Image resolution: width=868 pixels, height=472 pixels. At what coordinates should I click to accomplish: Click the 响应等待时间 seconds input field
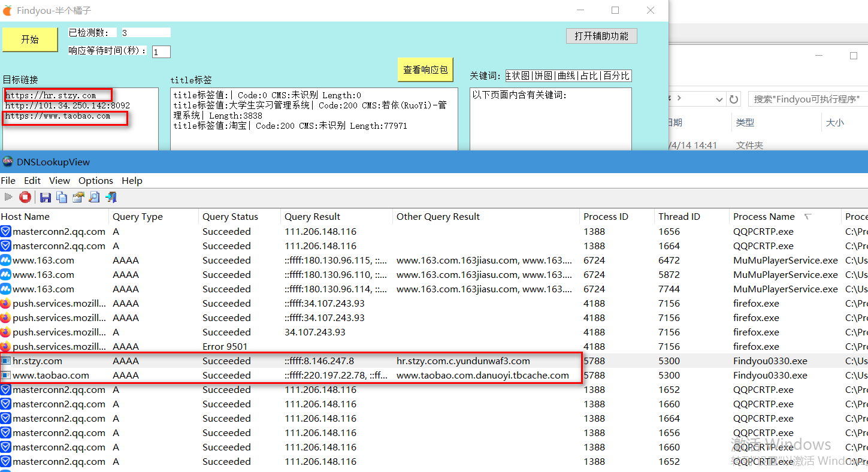[x=161, y=52]
